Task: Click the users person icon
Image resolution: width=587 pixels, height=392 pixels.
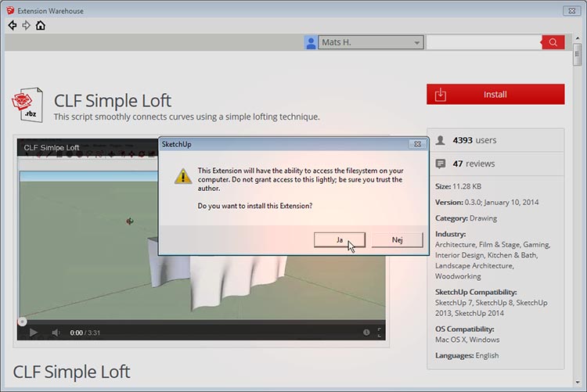Action: click(440, 140)
